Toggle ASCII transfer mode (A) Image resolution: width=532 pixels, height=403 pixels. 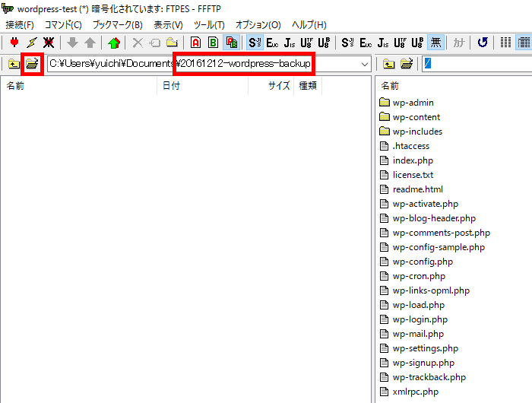(x=195, y=43)
